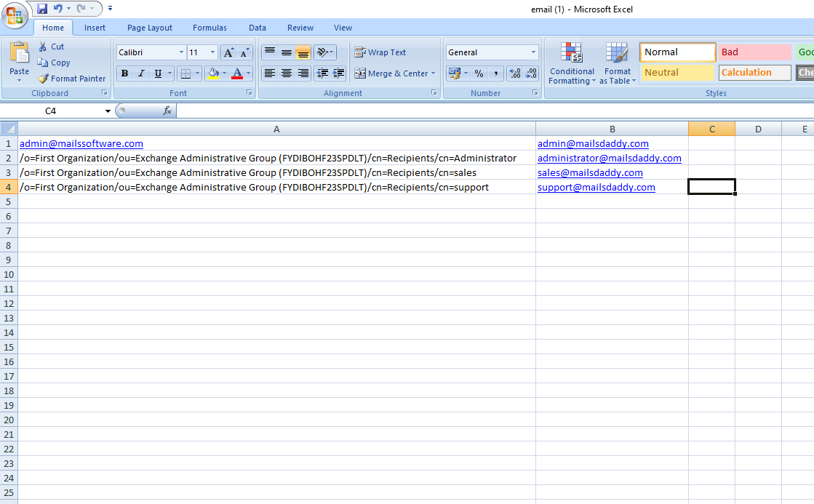Toggle bold formatting

124,73
